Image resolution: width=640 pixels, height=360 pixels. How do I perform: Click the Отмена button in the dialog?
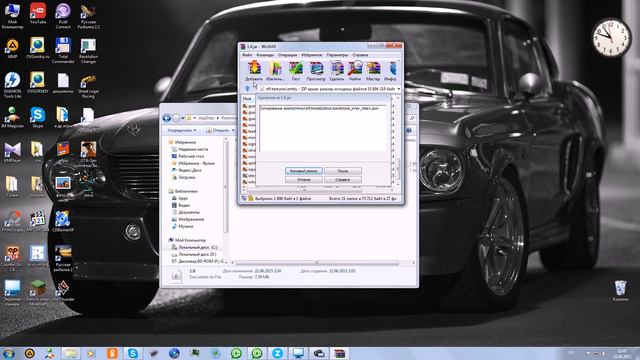click(304, 180)
